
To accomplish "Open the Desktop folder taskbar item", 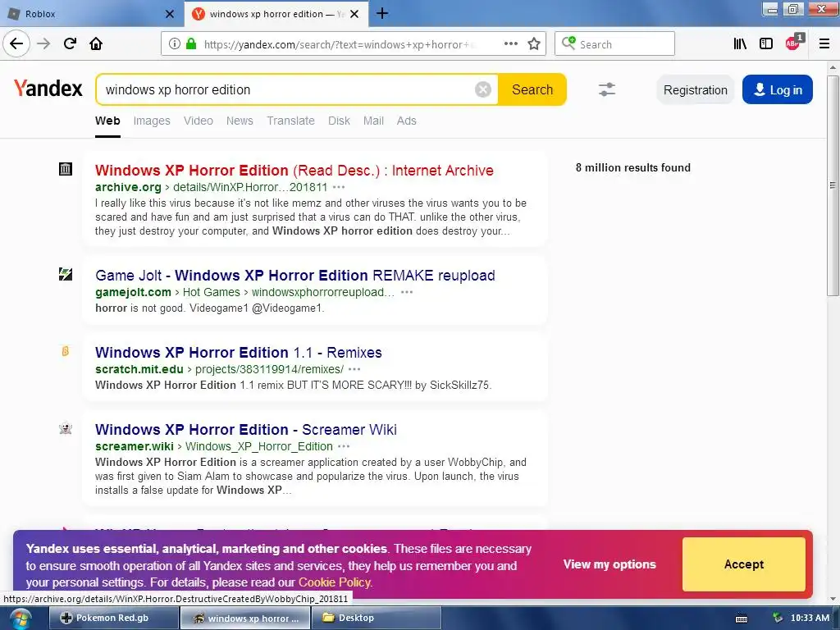I will click(376, 619).
